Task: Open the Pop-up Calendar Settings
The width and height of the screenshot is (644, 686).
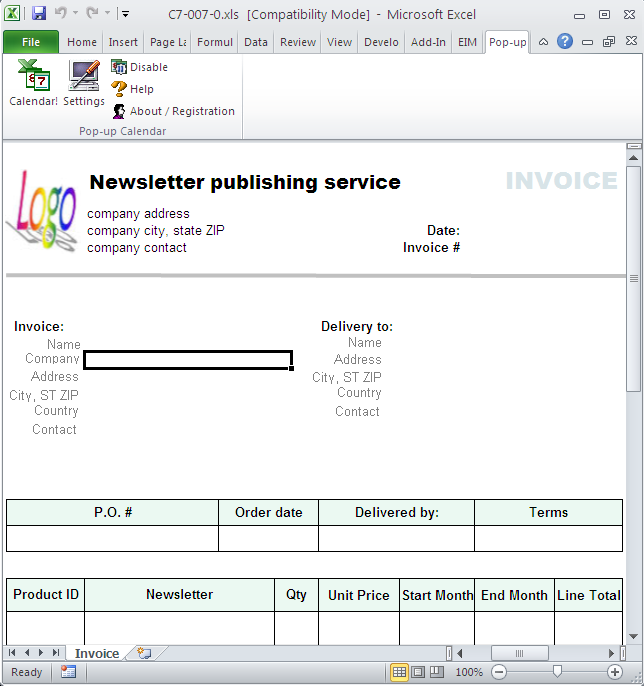Action: (x=84, y=83)
